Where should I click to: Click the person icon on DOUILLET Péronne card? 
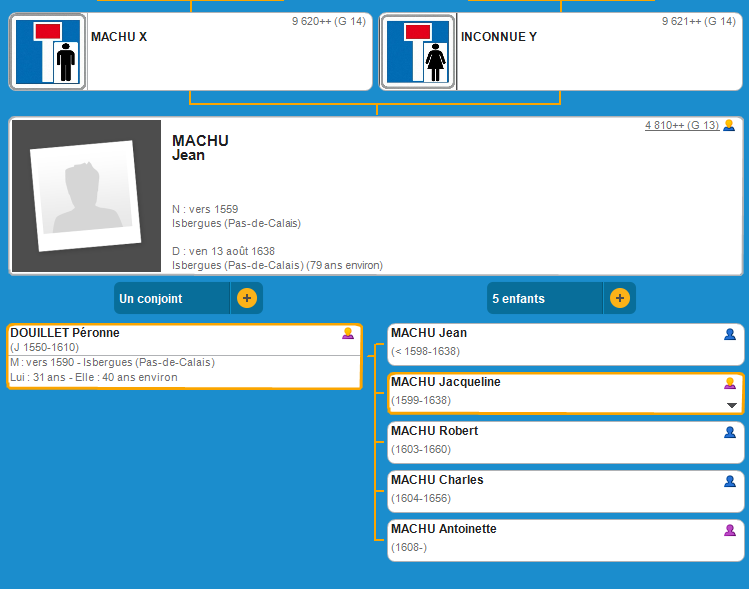coord(348,334)
